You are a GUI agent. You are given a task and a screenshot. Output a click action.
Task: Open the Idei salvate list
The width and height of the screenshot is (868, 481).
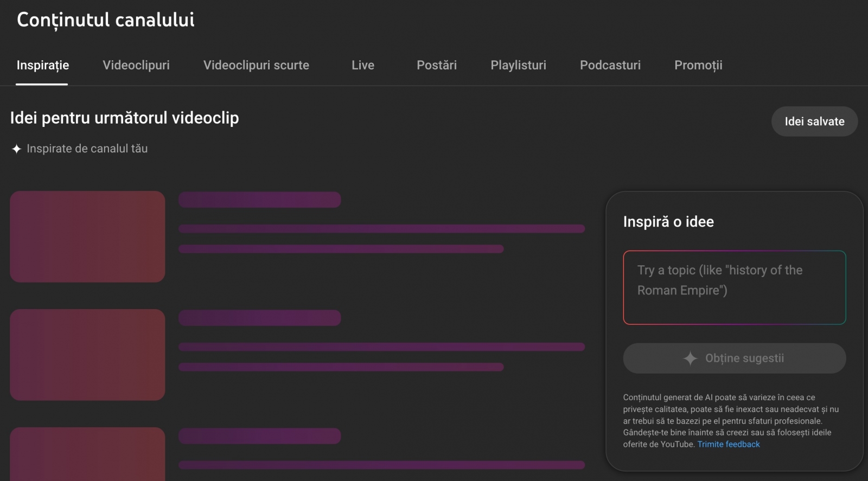pos(814,121)
